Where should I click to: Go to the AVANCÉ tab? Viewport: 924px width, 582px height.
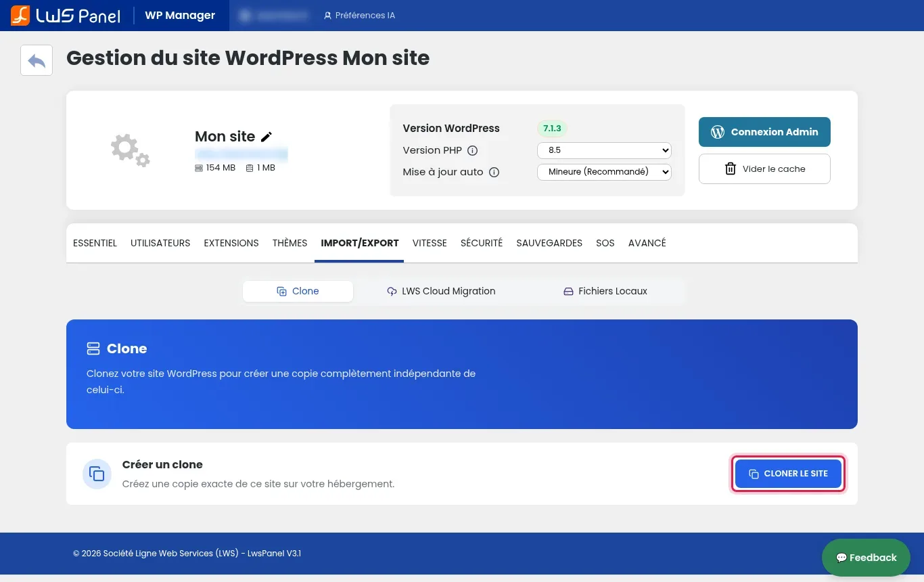click(647, 243)
